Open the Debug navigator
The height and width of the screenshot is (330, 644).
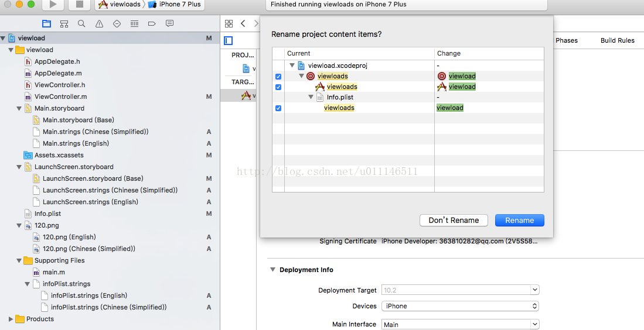134,24
